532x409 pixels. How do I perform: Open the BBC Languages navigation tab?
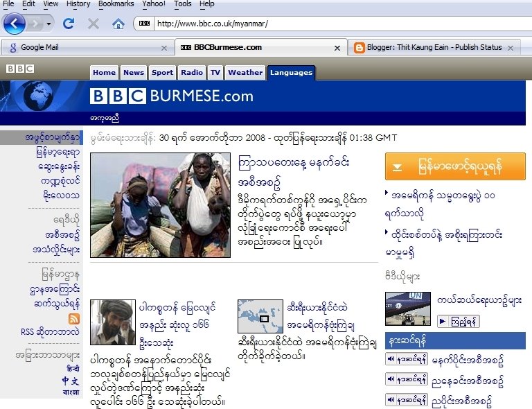click(x=291, y=73)
